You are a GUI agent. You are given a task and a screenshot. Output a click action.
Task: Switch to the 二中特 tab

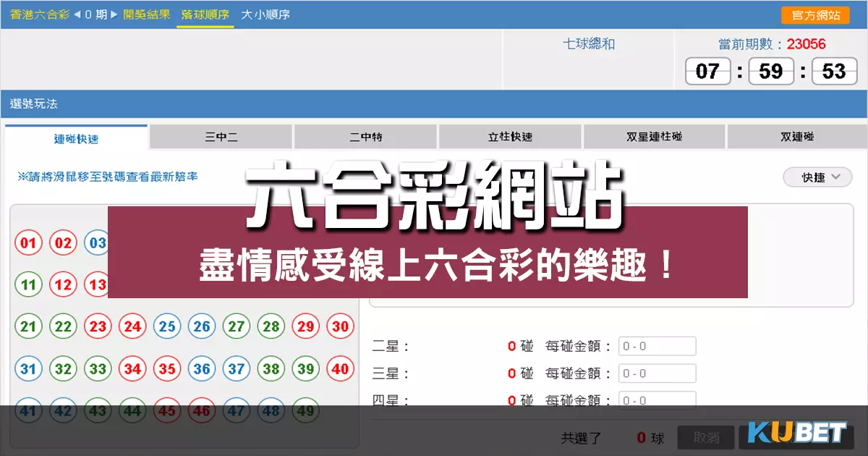tap(365, 136)
